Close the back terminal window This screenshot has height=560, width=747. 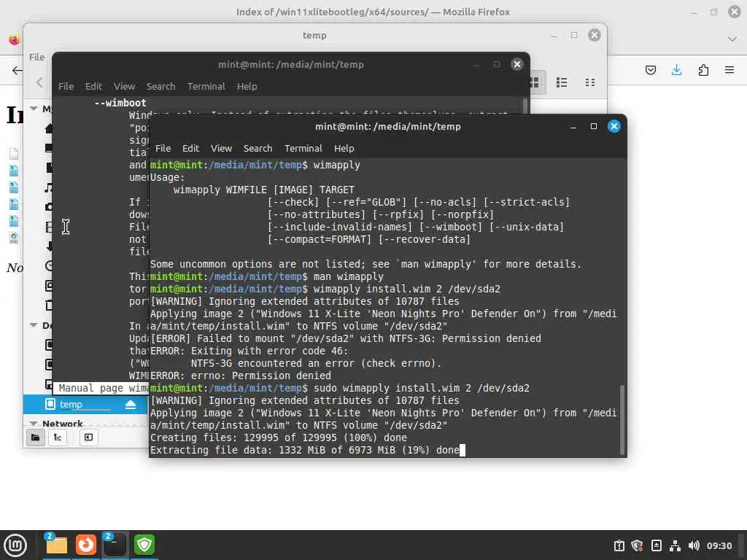tap(517, 64)
